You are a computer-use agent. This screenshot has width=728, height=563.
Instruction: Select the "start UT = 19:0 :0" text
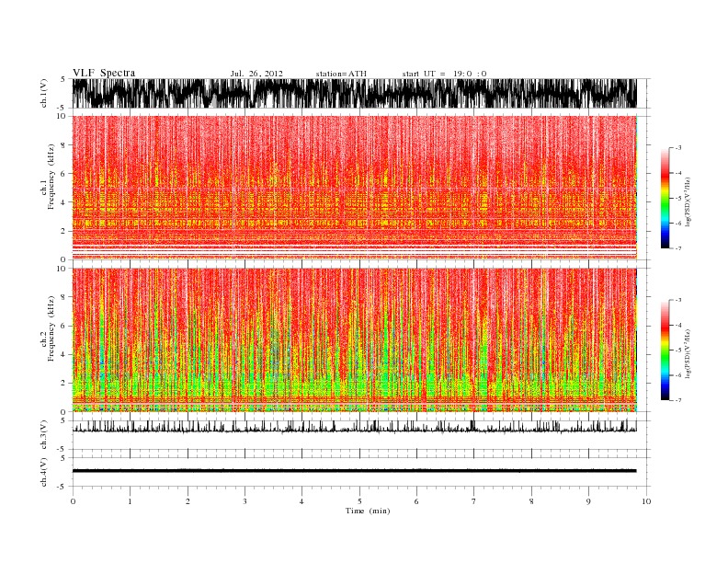tap(444, 74)
